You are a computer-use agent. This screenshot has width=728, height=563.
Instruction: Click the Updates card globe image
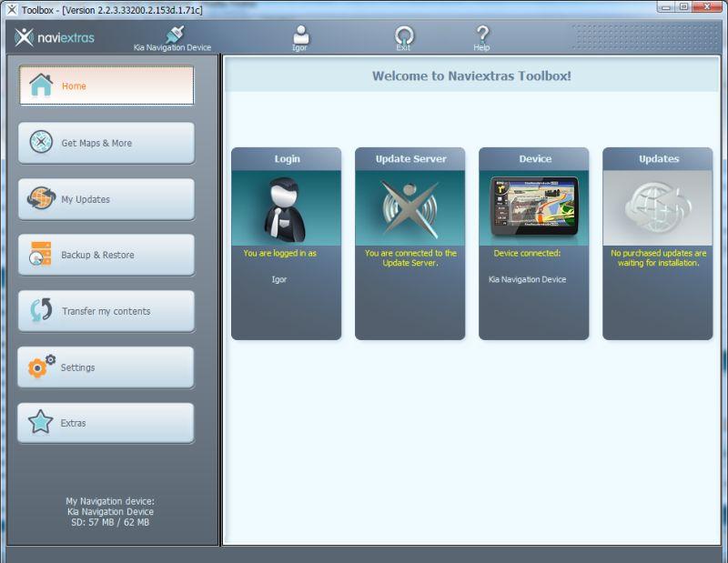point(657,208)
